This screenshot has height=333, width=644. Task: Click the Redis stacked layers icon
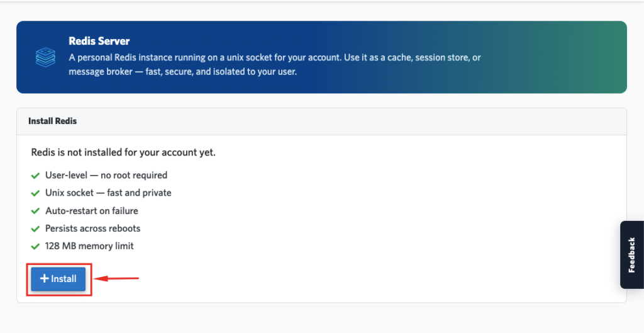click(45, 57)
